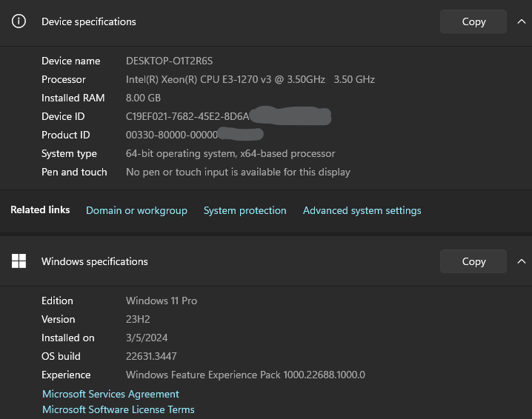Viewport: 532px width, 419px height.
Task: Click the Windows logo icon
Action: pyautogui.click(x=19, y=261)
